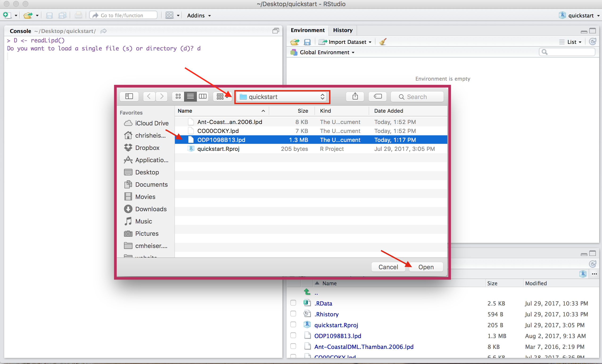Click the Save All documents icon
Image resolution: width=602 pixels, height=364 pixels.
pyautogui.click(x=62, y=15)
